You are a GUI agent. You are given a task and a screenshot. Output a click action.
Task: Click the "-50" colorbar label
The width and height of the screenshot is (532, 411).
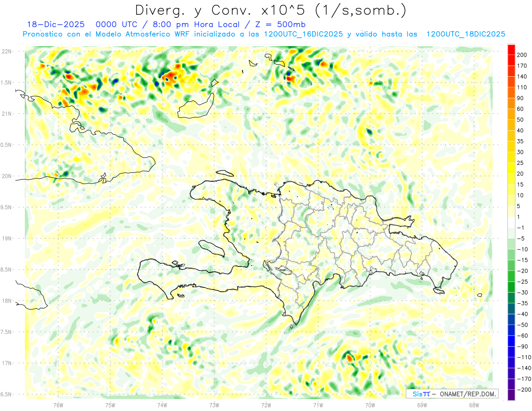pyautogui.click(x=523, y=325)
